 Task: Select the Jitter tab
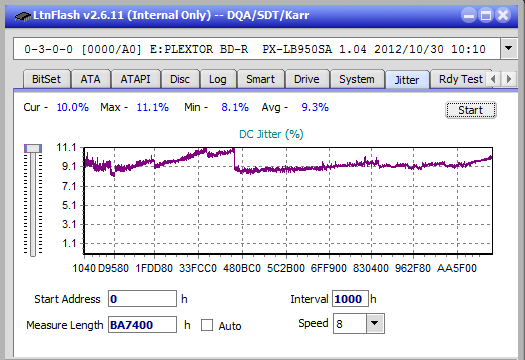[407, 80]
